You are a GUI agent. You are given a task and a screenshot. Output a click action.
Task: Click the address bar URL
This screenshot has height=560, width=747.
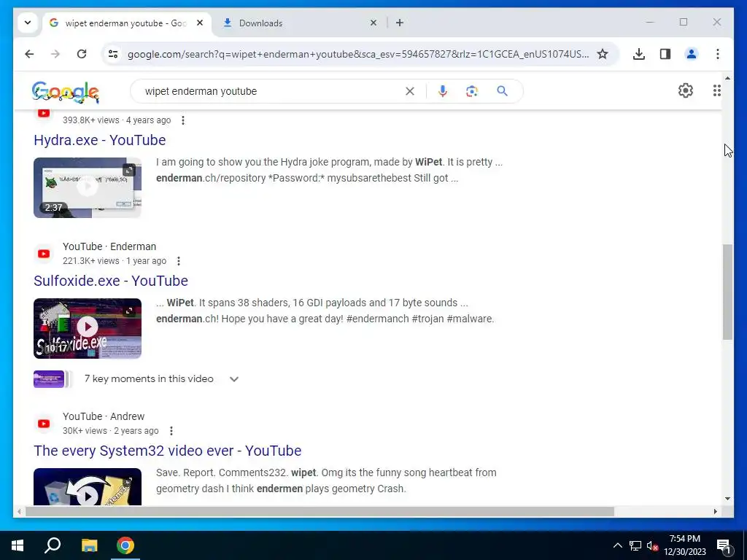click(x=357, y=54)
